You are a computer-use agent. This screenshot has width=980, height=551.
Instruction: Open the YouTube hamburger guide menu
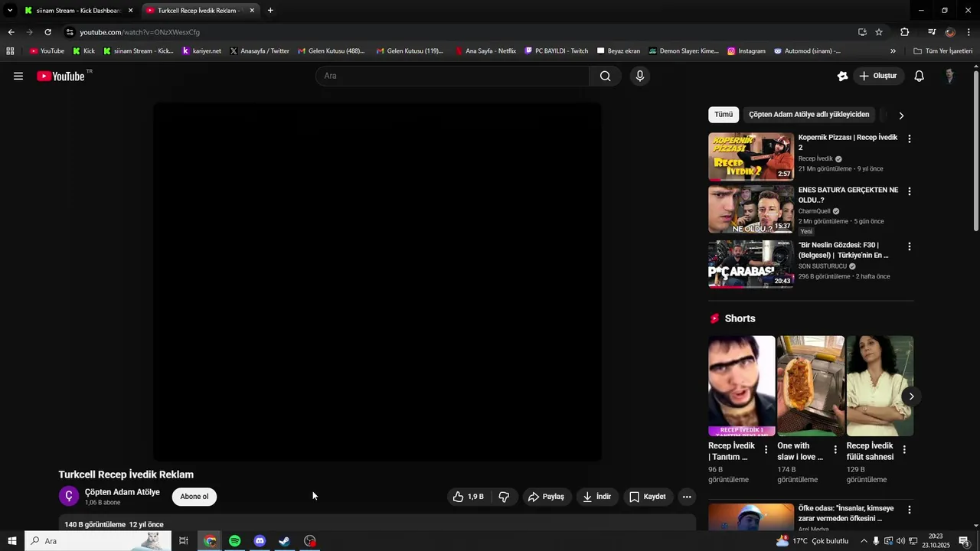pyautogui.click(x=18, y=76)
